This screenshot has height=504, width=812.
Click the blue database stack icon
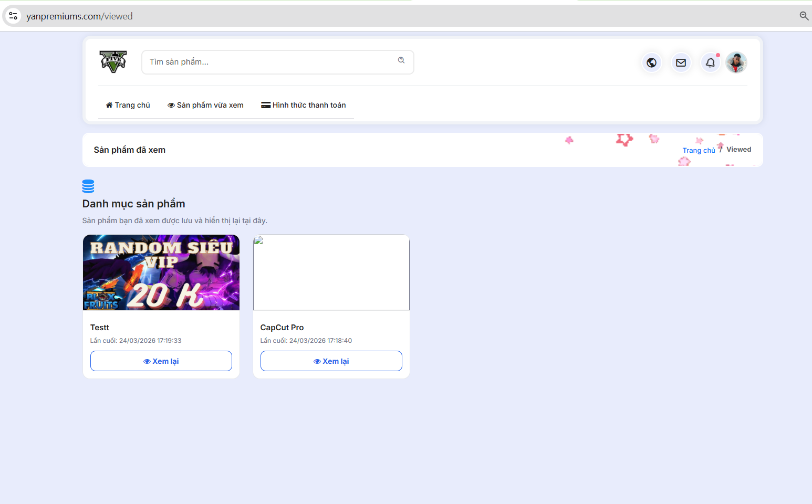[x=88, y=186]
